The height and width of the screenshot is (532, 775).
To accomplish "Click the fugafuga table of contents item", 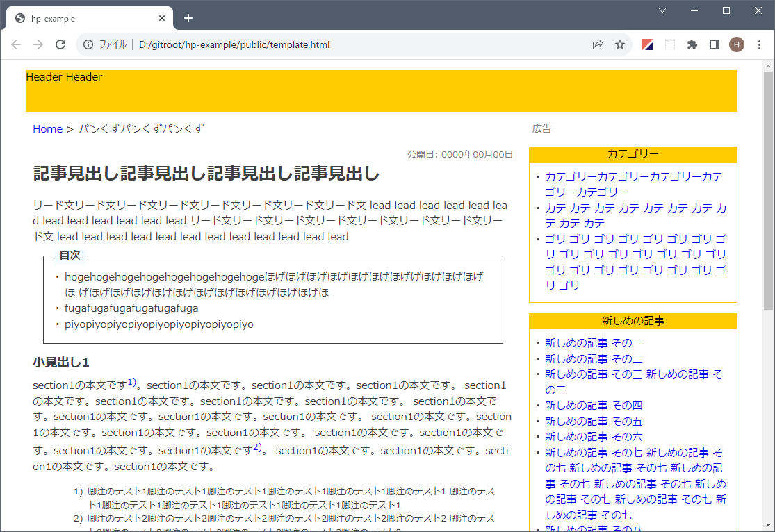I will coord(131,308).
